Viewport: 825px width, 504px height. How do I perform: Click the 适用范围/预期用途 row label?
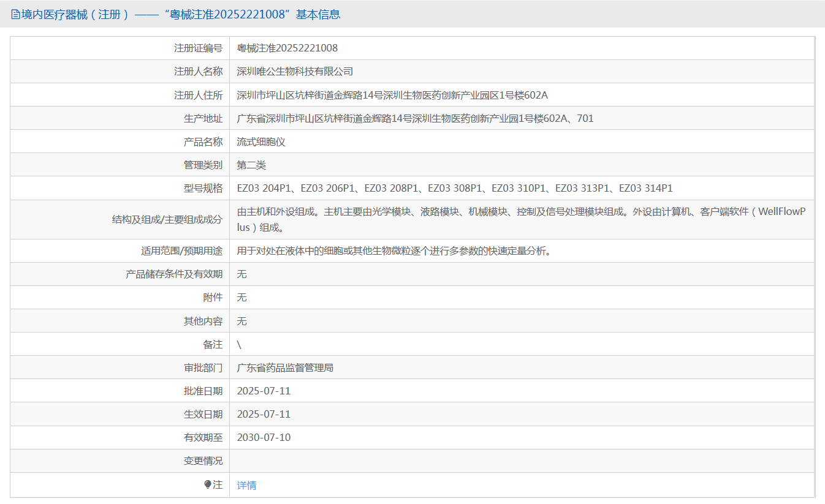coord(181,250)
